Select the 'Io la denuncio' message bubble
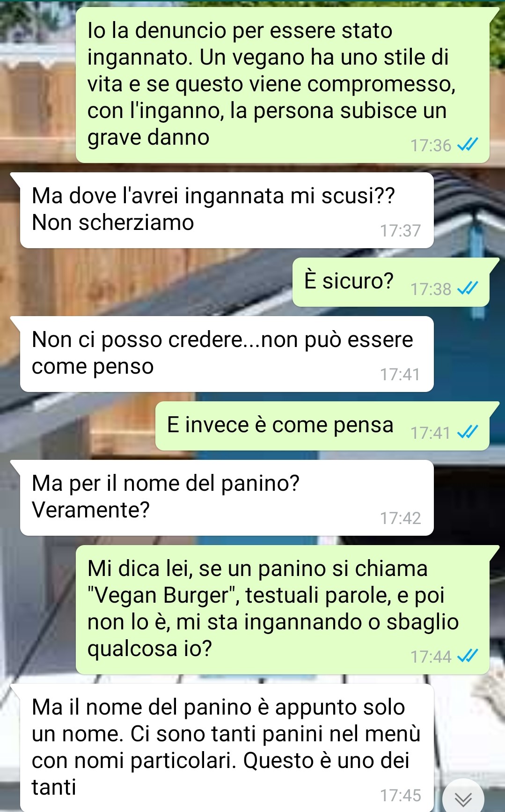This screenshot has width=505, height=812. point(282,85)
